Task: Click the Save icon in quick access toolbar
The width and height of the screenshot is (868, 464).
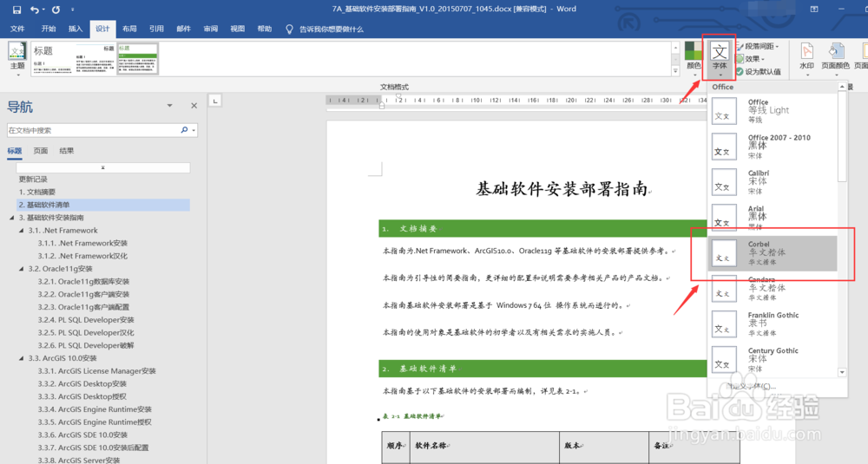Action: point(16,10)
